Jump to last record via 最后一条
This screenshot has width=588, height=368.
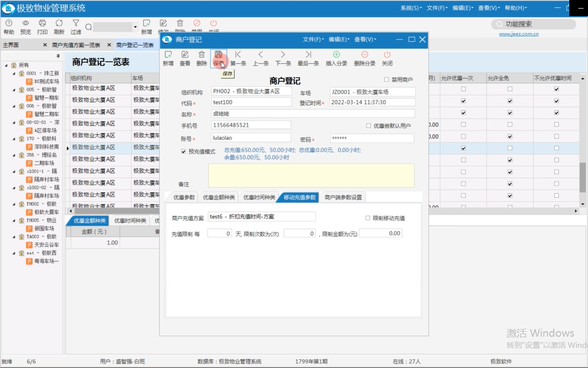(x=308, y=55)
